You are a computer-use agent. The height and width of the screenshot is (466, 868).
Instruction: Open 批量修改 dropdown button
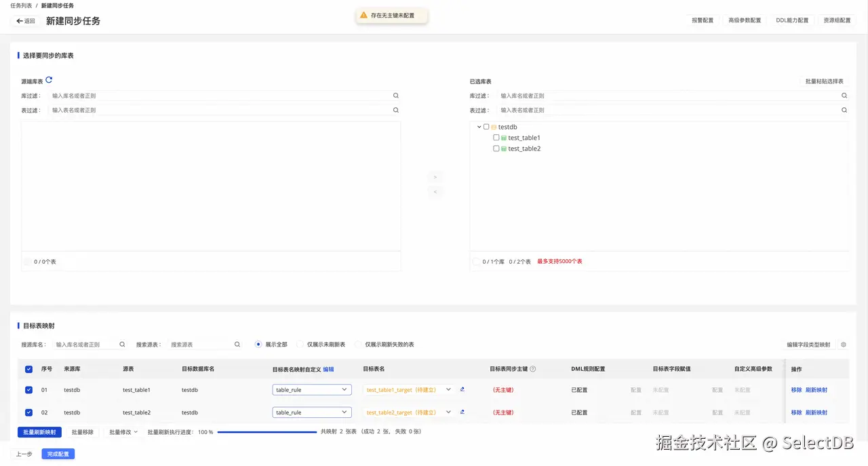pos(123,432)
